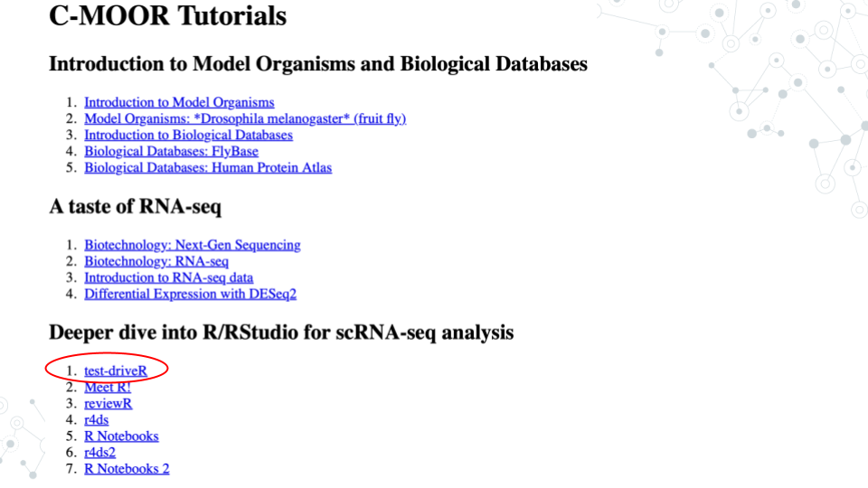Click the Deeper dive into R/RStudio heading
The width and height of the screenshot is (868, 488).
point(280,333)
